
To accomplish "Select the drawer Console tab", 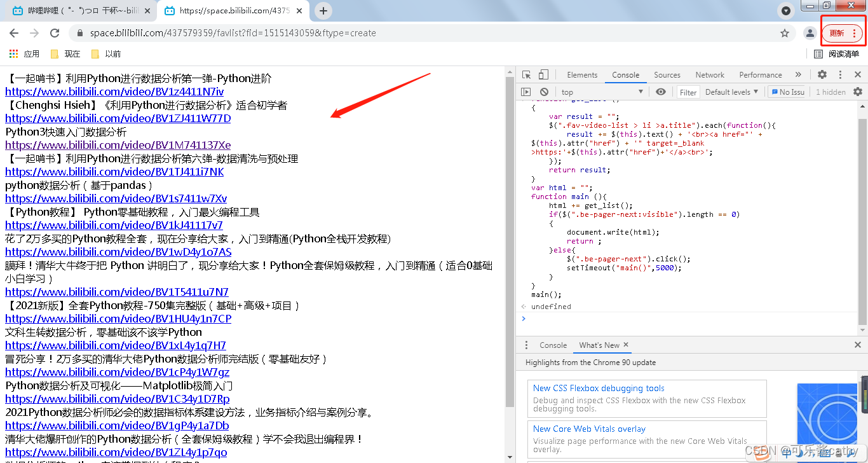I will click(x=553, y=345).
